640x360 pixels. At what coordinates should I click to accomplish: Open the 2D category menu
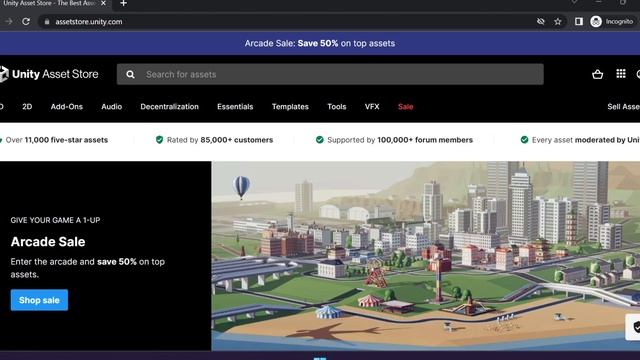(x=27, y=107)
